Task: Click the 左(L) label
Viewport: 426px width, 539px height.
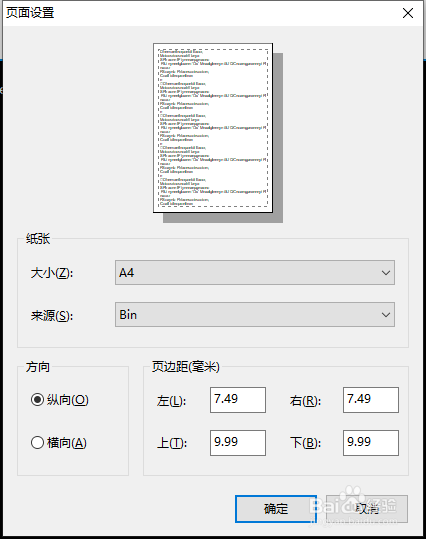Action: coord(171,401)
